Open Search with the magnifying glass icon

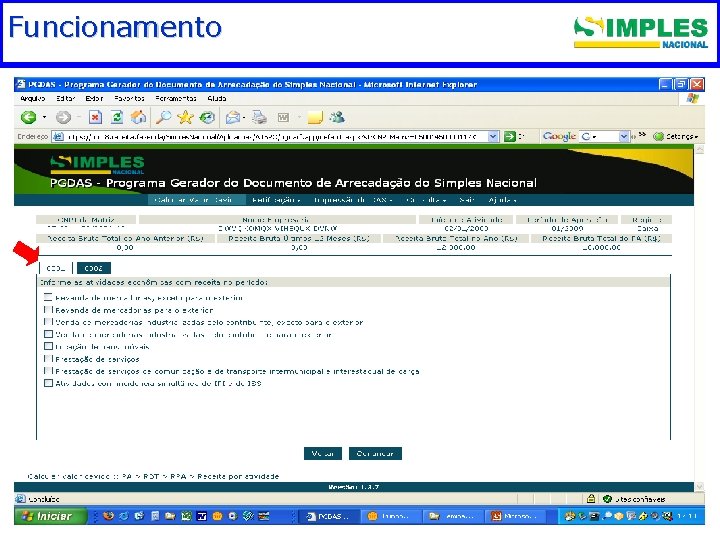tap(163, 118)
